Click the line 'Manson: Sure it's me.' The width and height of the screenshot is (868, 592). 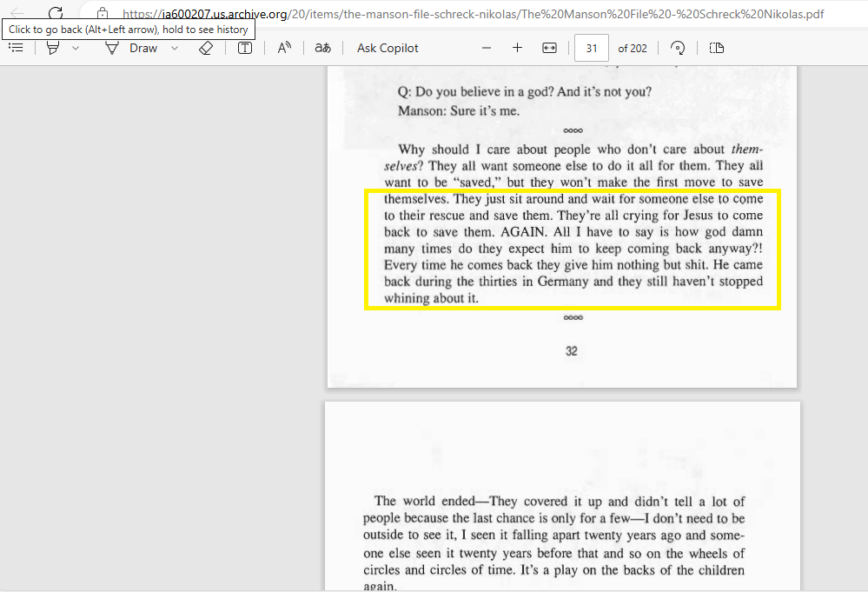[x=459, y=110]
